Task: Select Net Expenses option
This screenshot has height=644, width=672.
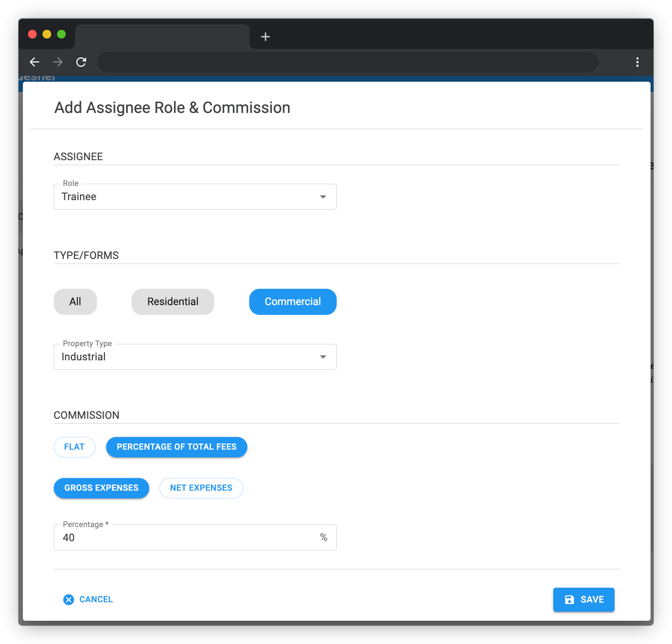Action: point(201,488)
